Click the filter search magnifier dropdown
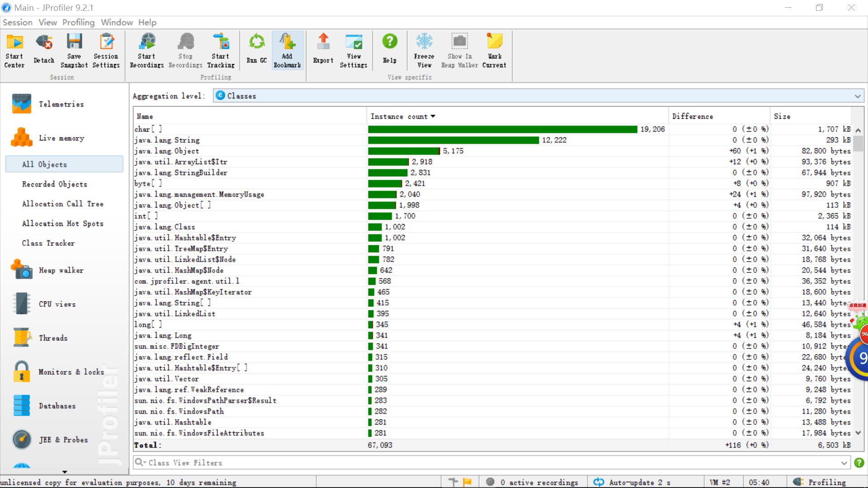 141,462
